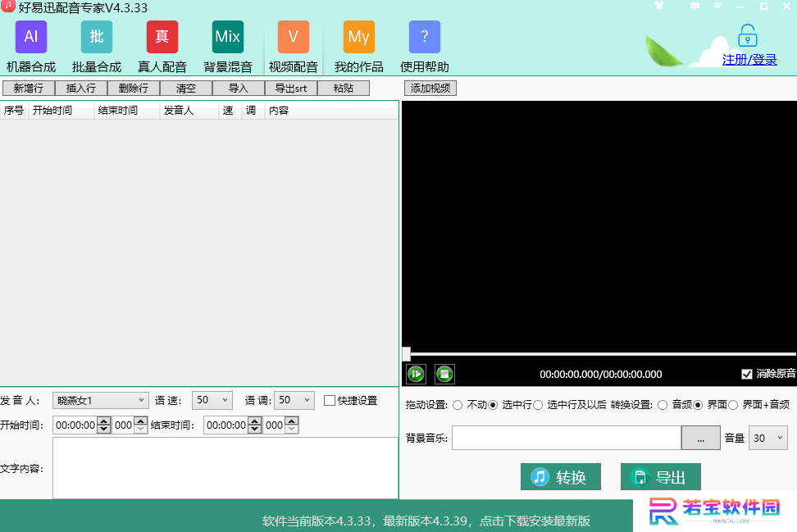Image resolution: width=797 pixels, height=532 pixels.
Task: Click 导入 button
Action: (x=239, y=89)
